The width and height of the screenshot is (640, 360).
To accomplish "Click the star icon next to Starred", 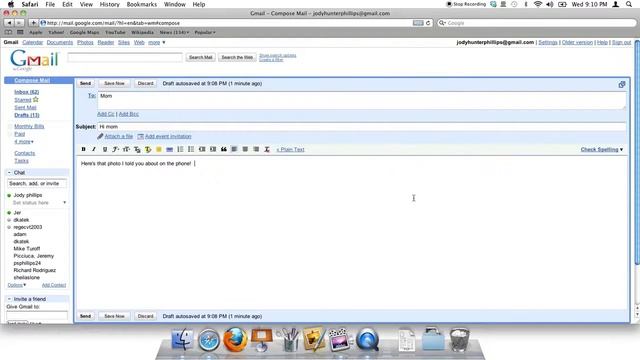I will click(36, 99).
